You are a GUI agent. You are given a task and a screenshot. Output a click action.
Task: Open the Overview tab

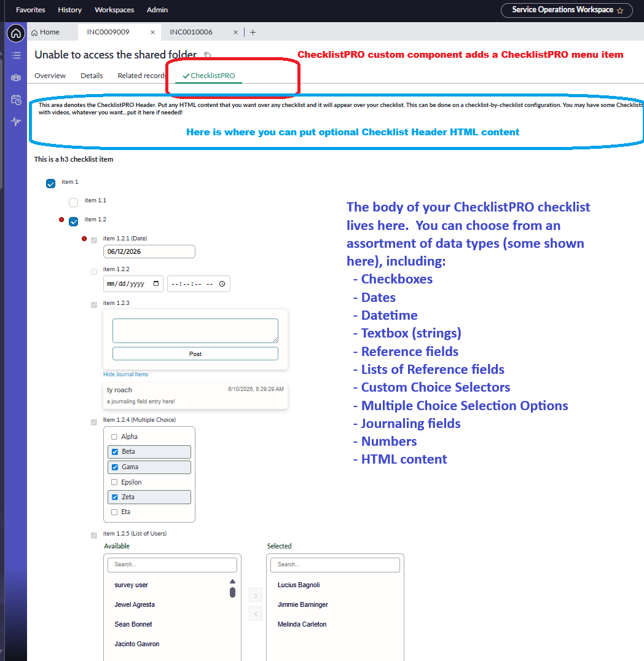coord(50,76)
